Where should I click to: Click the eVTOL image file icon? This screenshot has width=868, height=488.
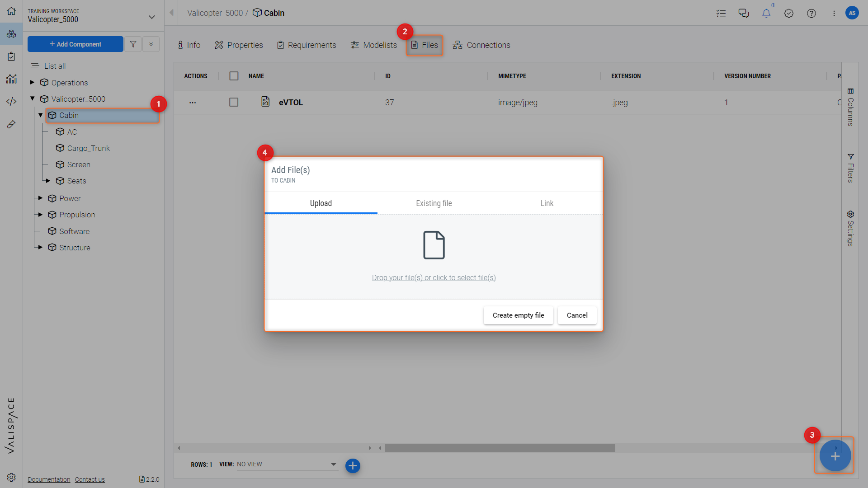[265, 102]
